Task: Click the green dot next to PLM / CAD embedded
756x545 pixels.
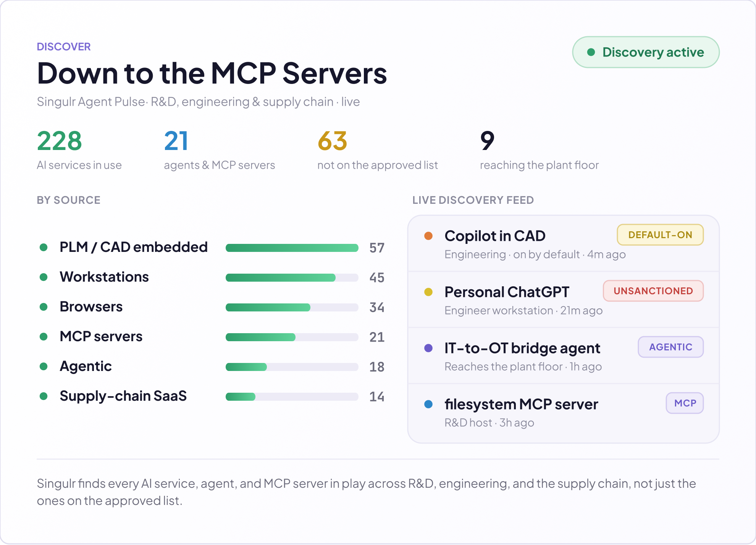Action: (44, 247)
